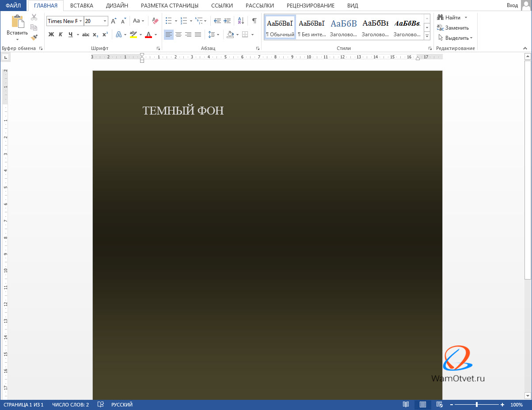Click the Найти find button
The width and height of the screenshot is (532, 410).
449,18
